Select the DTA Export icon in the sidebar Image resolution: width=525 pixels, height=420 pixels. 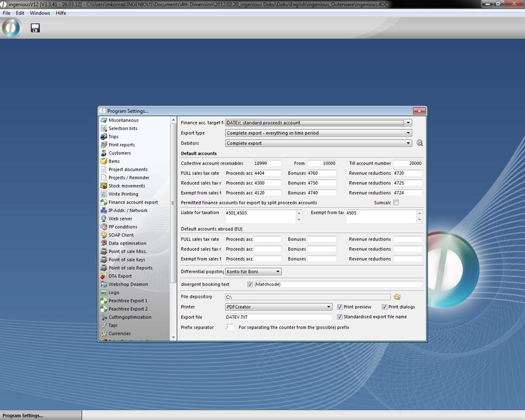click(104, 276)
